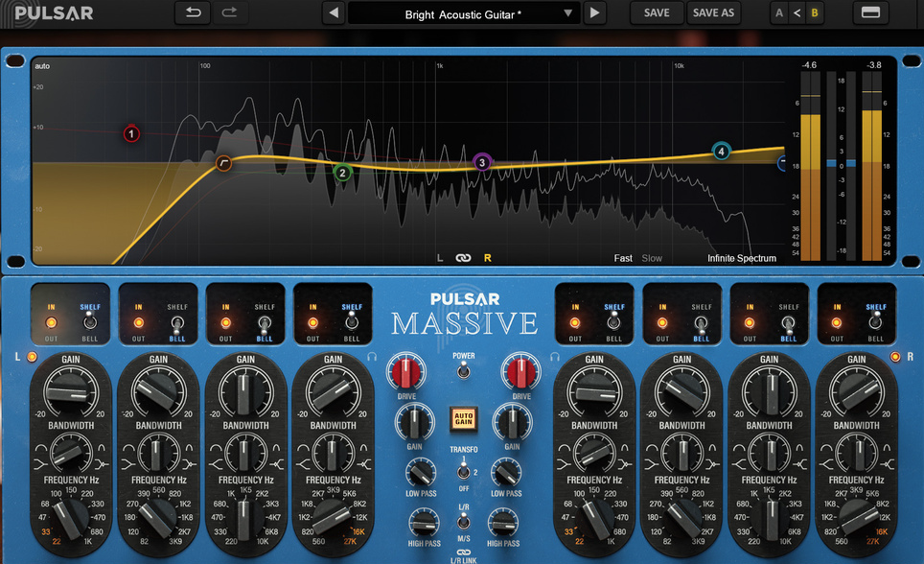Image resolution: width=924 pixels, height=564 pixels.
Task: Load the next preset with the right arrow
Action: click(596, 13)
